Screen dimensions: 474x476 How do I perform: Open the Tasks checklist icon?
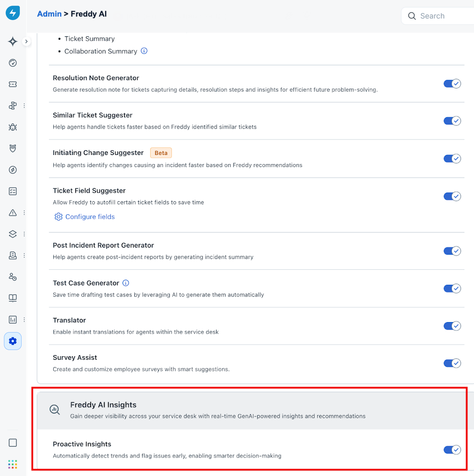click(13, 191)
